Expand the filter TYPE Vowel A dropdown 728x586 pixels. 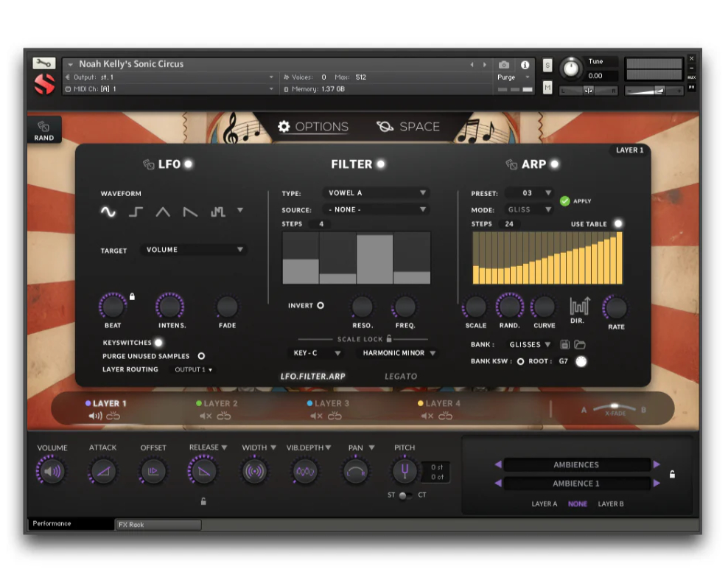click(x=377, y=193)
